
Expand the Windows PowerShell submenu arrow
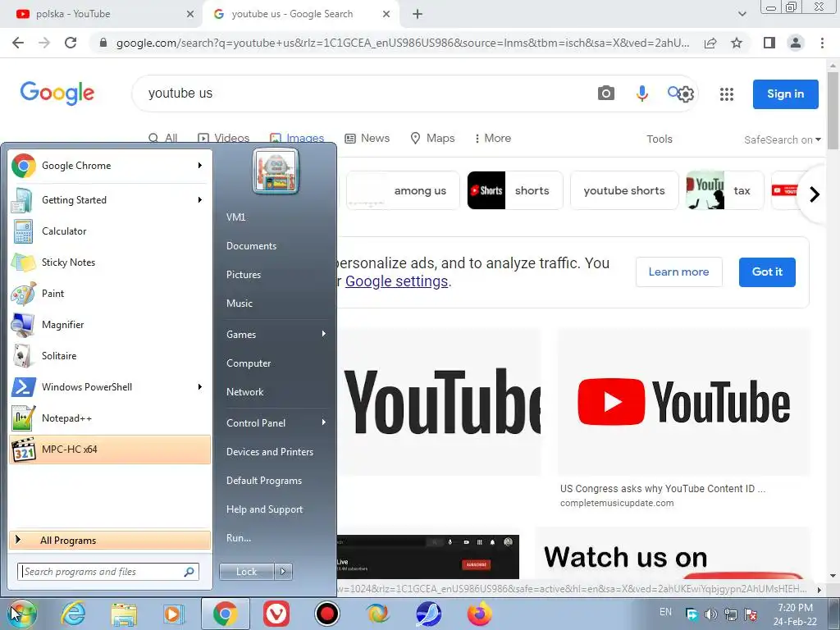point(200,387)
